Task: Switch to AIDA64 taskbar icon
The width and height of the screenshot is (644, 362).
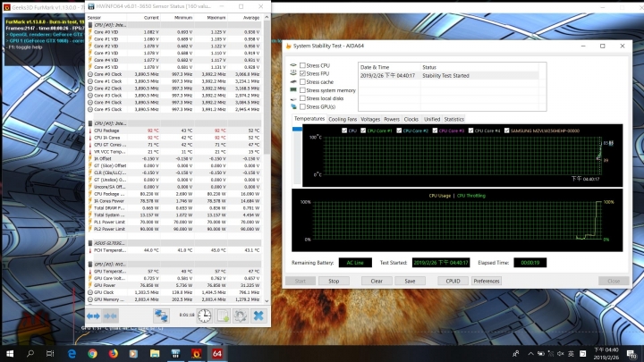Action: pos(216,353)
